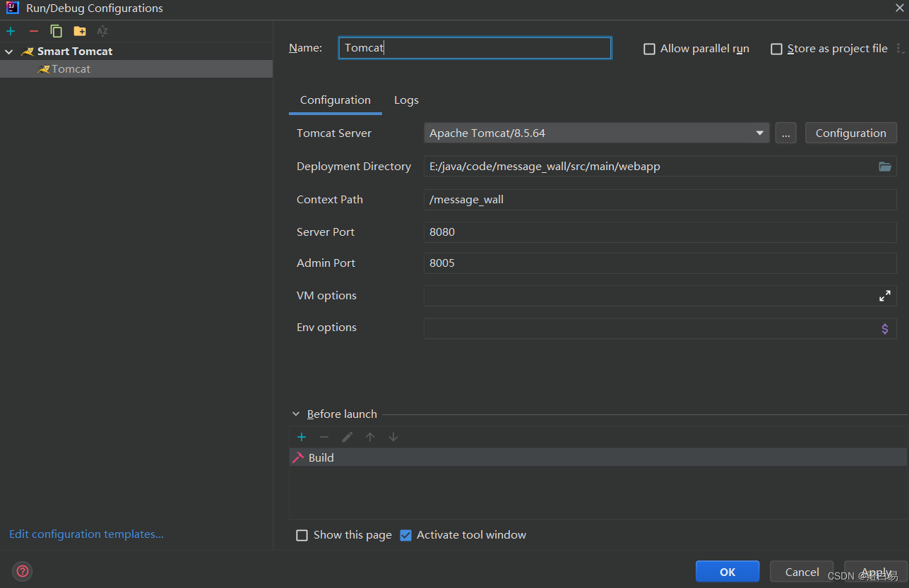Click the OK button
909x588 pixels.
pyautogui.click(x=727, y=572)
